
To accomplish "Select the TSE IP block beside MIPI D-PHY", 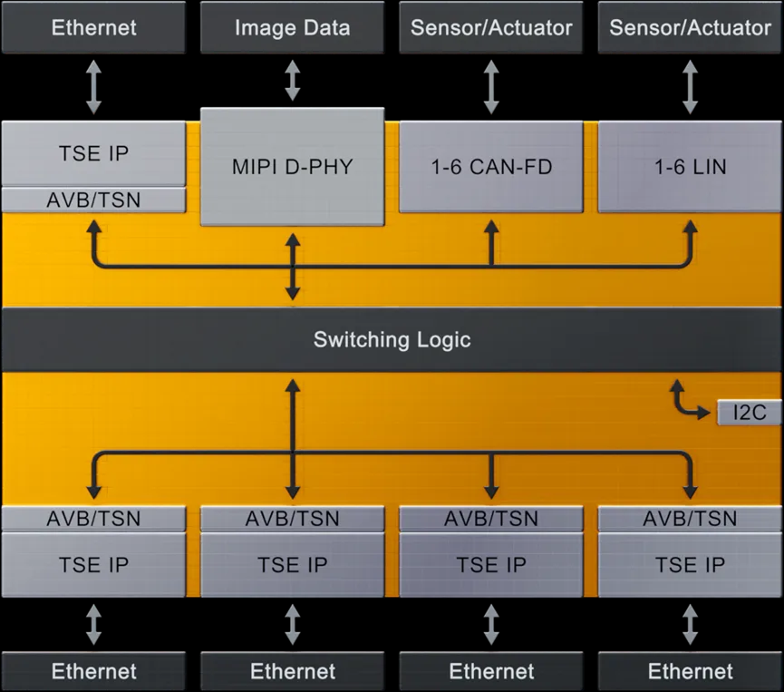I will coord(93,153).
